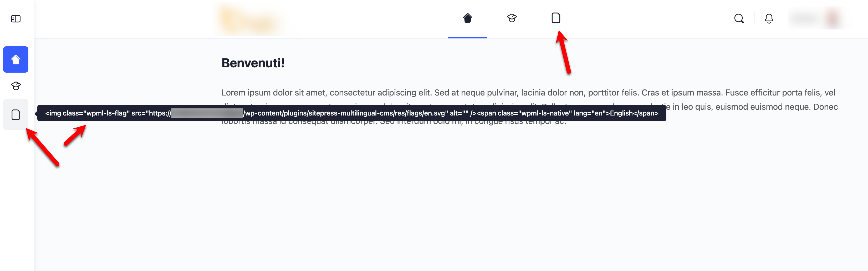Open the search magnifier icon

(739, 18)
